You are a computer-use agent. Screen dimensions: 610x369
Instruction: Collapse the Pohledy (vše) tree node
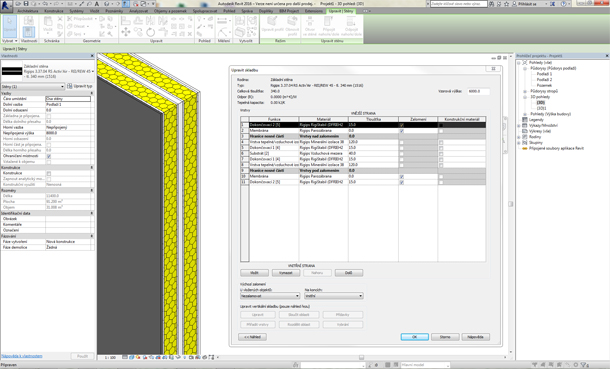tap(519, 63)
